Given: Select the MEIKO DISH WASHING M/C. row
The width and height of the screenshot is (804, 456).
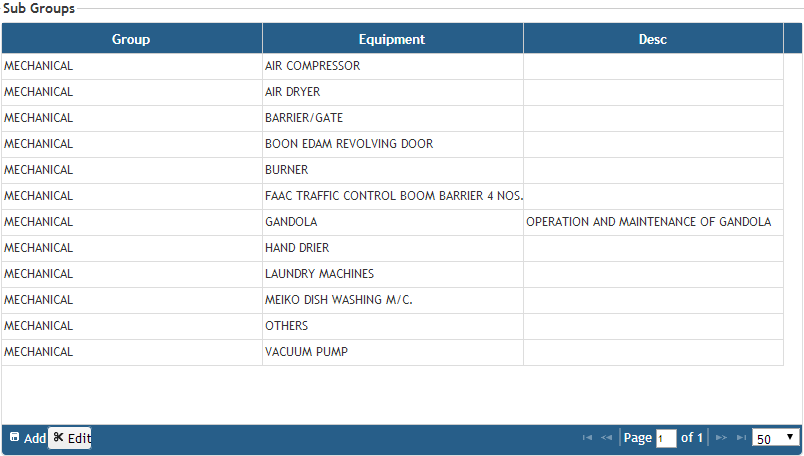Looking at the screenshot, I should pyautogui.click(x=338, y=300).
